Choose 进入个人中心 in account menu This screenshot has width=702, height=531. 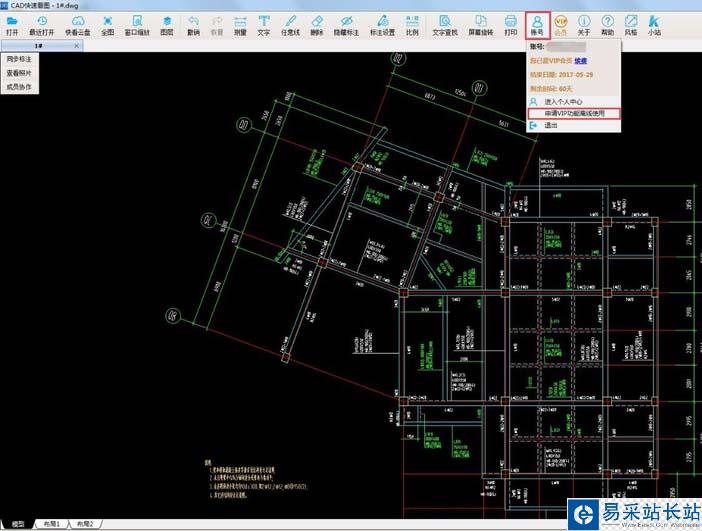[574, 102]
